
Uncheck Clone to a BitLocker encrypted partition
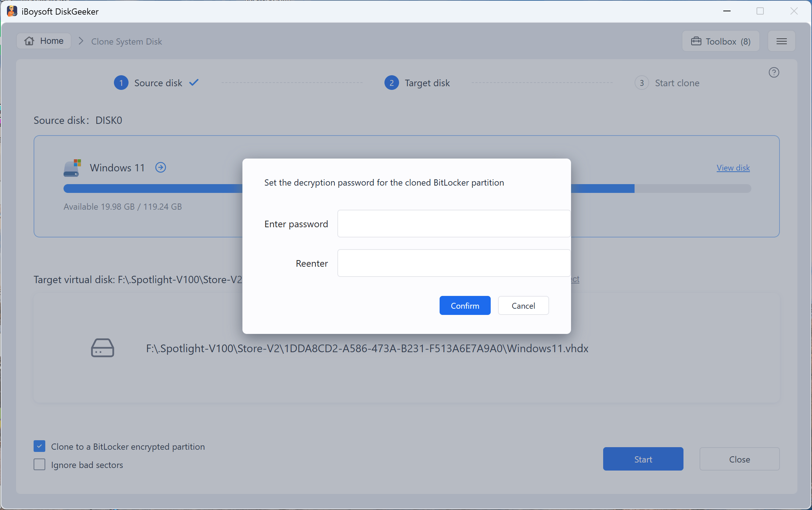[39, 446]
